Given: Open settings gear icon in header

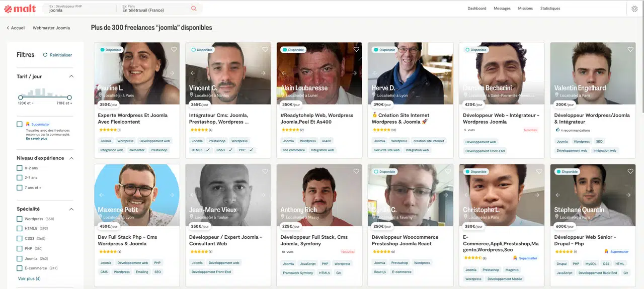Looking at the screenshot, I should (634, 9).
